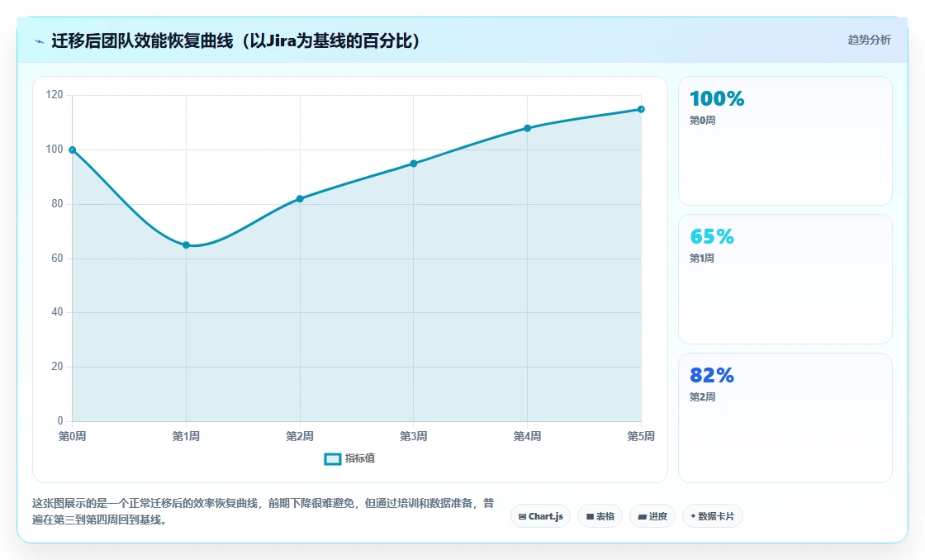
Task: Click the 80 y-axis value
Action: point(57,203)
